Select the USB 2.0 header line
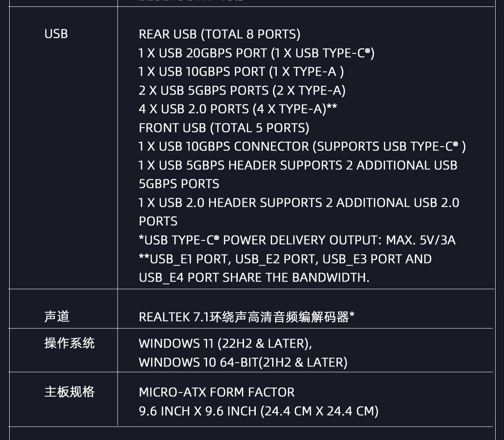This screenshot has width=504, height=440. [x=299, y=212]
